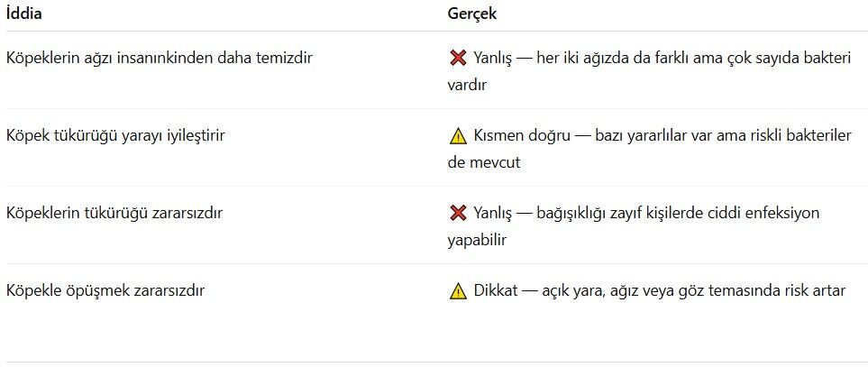
Task: Click the red X icon beside the dog mouth cleanliness claim
Action: point(457,59)
